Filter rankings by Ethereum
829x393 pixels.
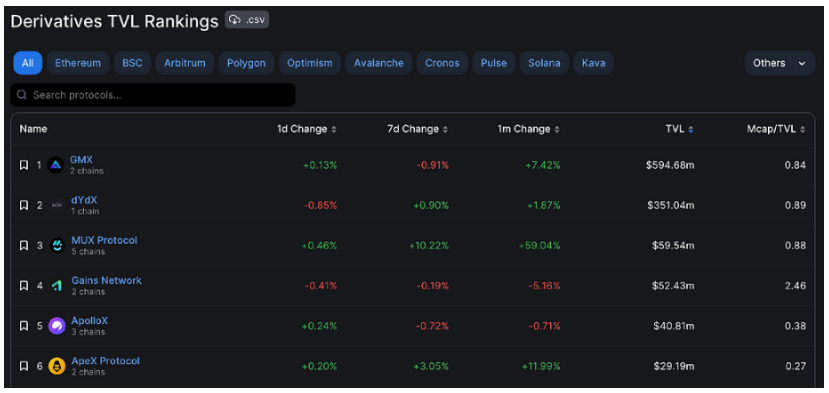(78, 63)
